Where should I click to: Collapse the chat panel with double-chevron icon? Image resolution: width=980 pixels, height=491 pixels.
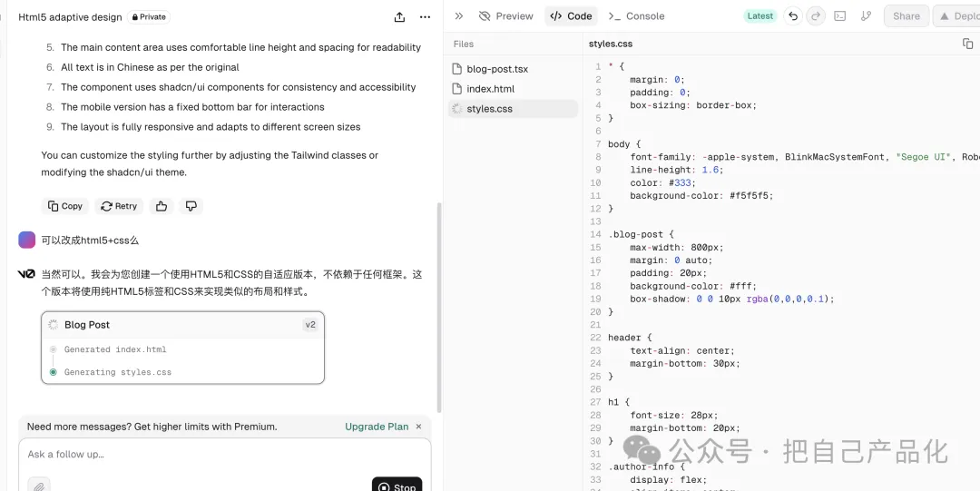(459, 16)
